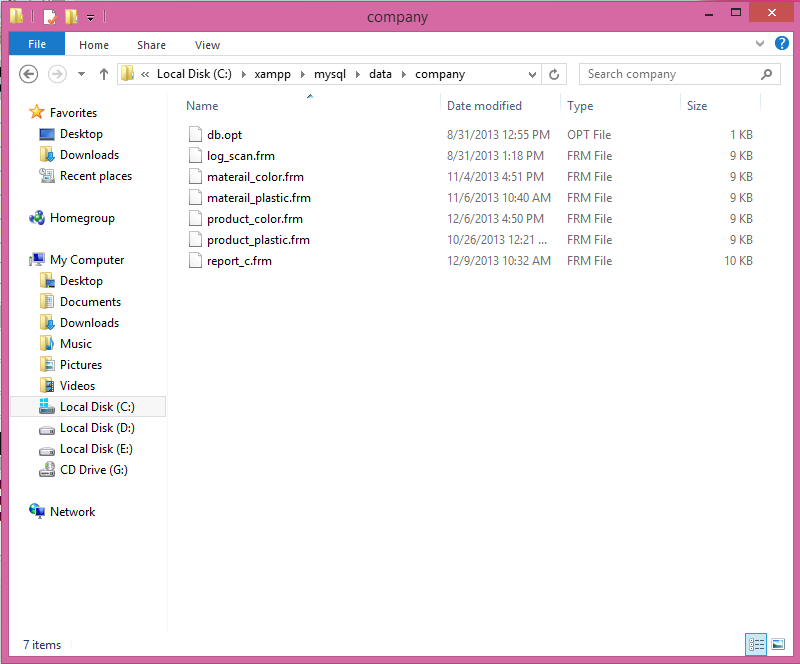The height and width of the screenshot is (664, 800).
Task: Click the Local Disk (D:) drive icon
Action: tap(47, 429)
